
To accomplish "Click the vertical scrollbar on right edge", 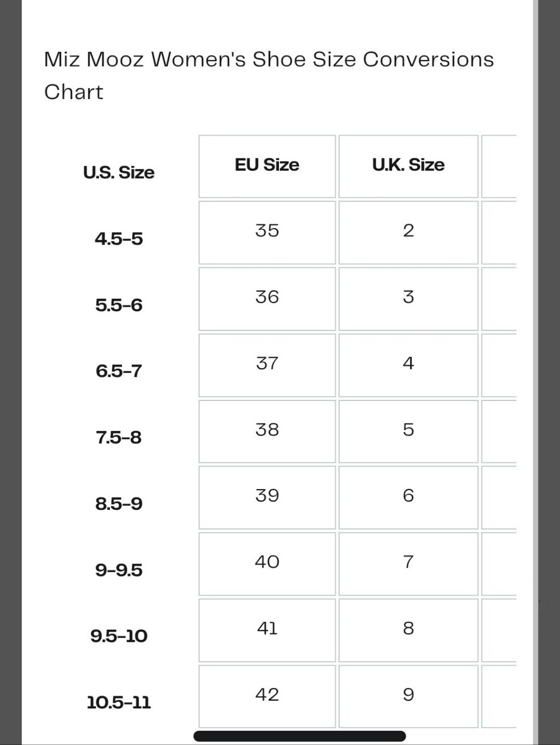I will pyautogui.click(x=535, y=372).
